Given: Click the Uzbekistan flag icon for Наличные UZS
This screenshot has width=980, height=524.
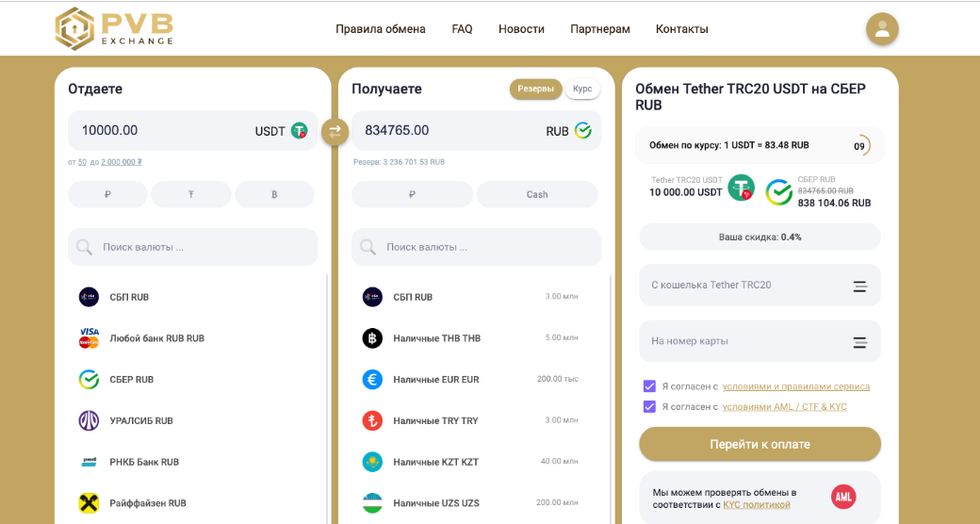Looking at the screenshot, I should (x=372, y=503).
